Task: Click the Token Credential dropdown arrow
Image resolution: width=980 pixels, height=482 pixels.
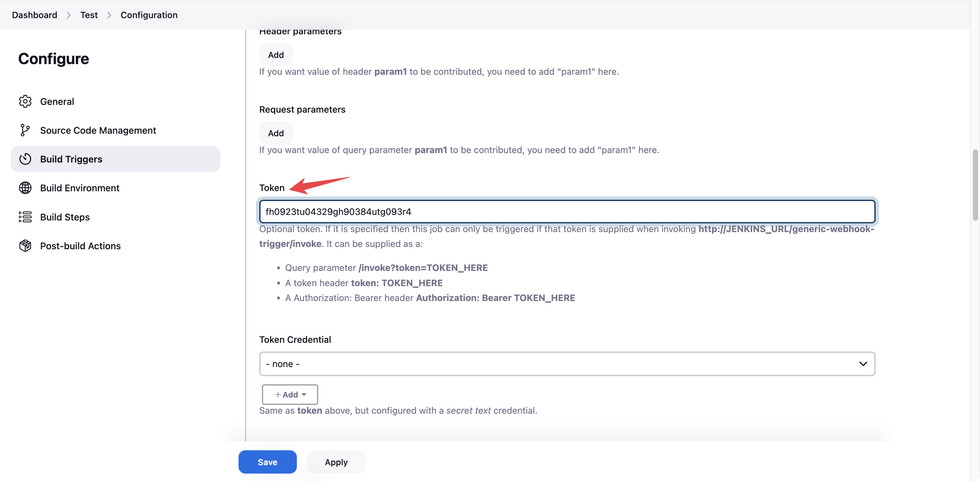Action: tap(863, 364)
